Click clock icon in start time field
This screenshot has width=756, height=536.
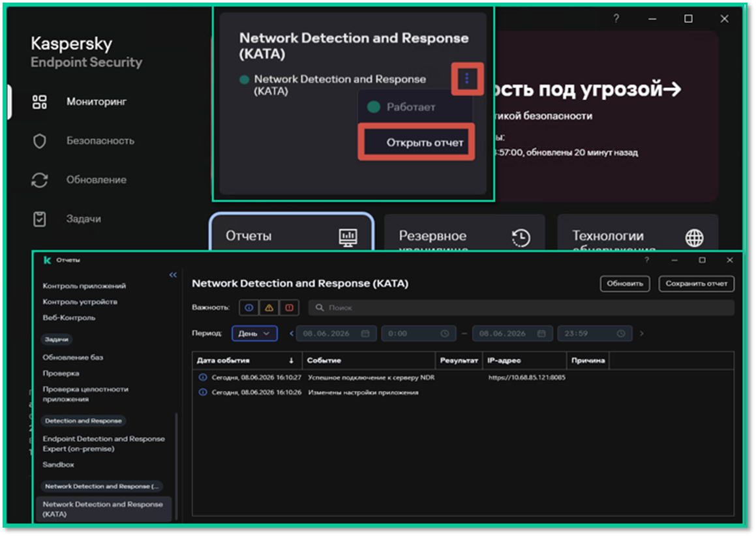(445, 334)
